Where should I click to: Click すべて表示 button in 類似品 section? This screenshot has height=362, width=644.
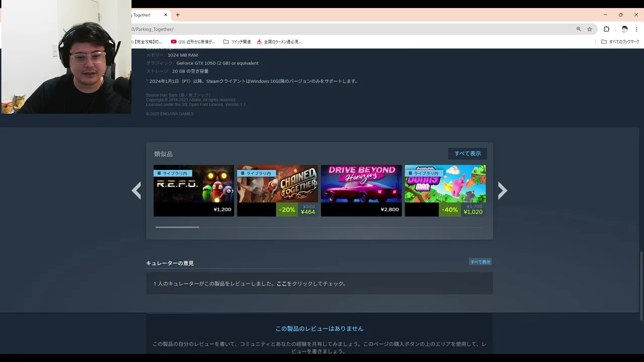[467, 153]
